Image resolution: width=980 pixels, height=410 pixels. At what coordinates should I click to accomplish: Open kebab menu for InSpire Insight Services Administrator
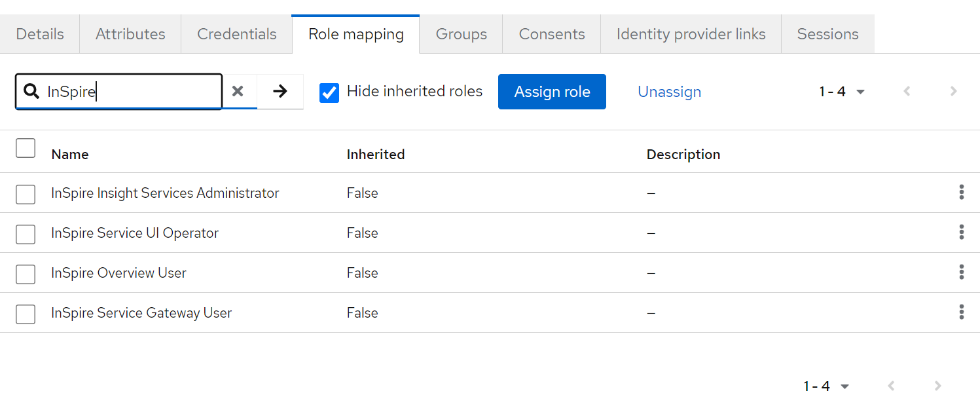(x=961, y=193)
